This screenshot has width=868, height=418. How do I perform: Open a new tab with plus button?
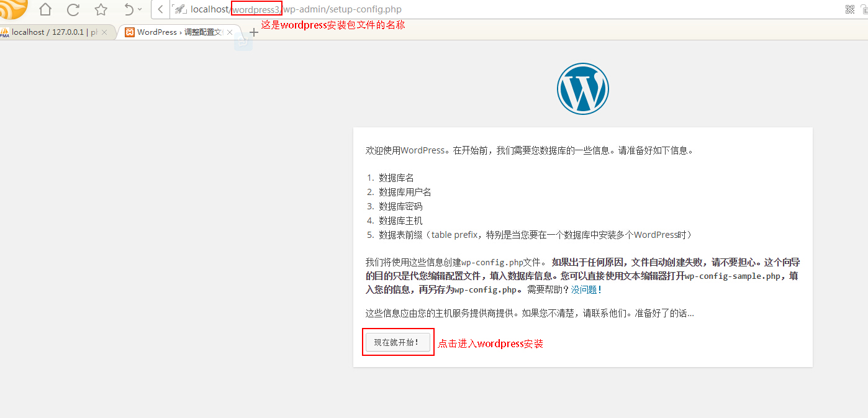(x=253, y=32)
